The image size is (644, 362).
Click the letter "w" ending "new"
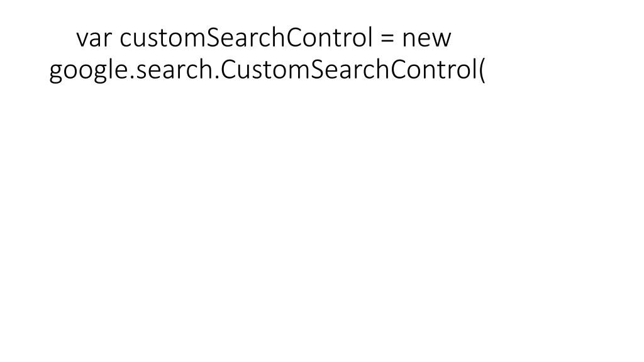[442, 41]
